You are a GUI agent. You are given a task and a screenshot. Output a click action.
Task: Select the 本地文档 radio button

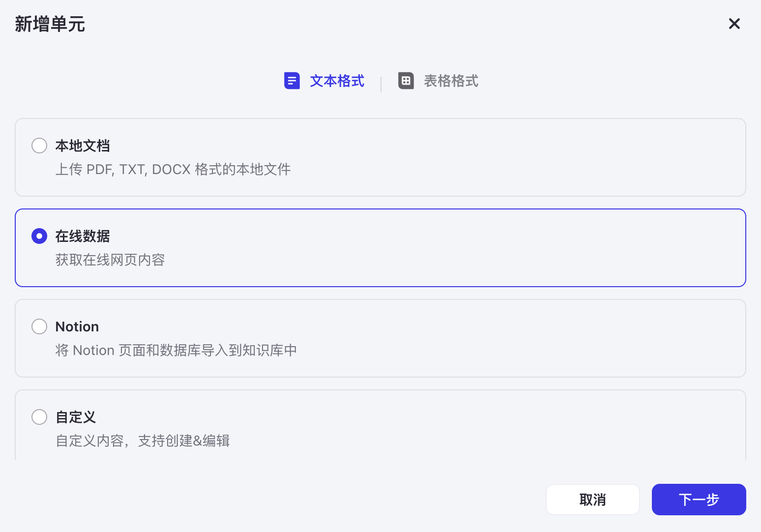39,146
